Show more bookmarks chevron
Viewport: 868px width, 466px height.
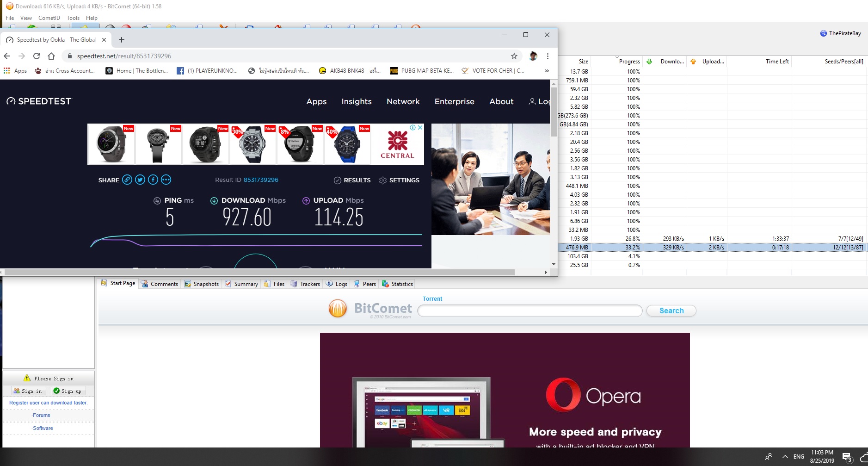547,71
